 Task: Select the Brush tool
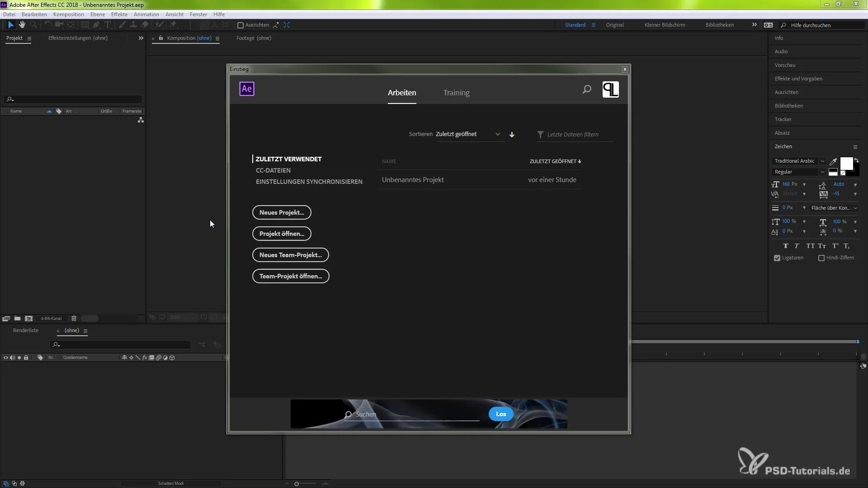(x=122, y=25)
